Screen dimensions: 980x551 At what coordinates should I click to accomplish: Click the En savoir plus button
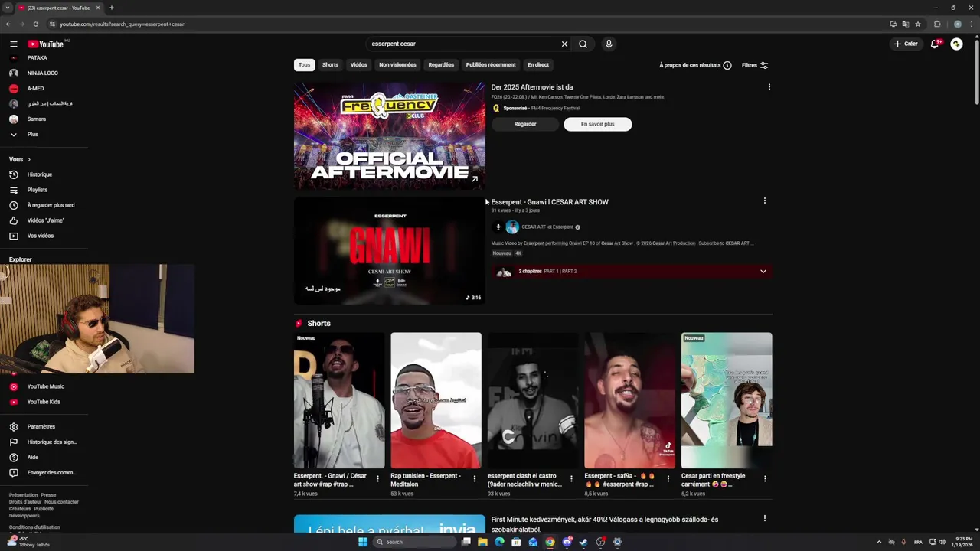pos(597,124)
